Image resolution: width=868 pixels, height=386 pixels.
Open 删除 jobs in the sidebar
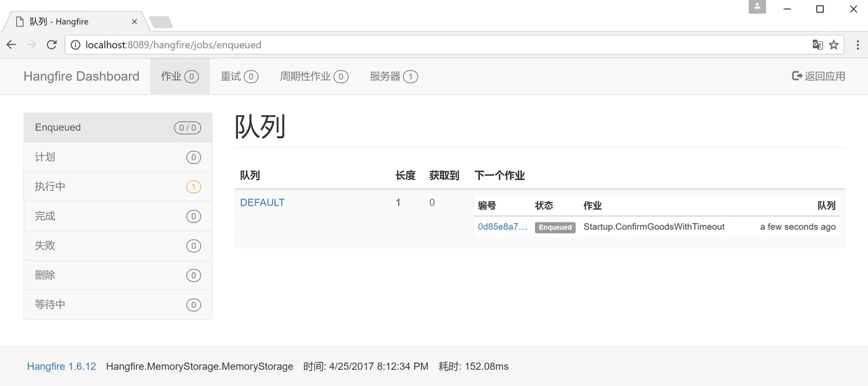click(x=118, y=275)
